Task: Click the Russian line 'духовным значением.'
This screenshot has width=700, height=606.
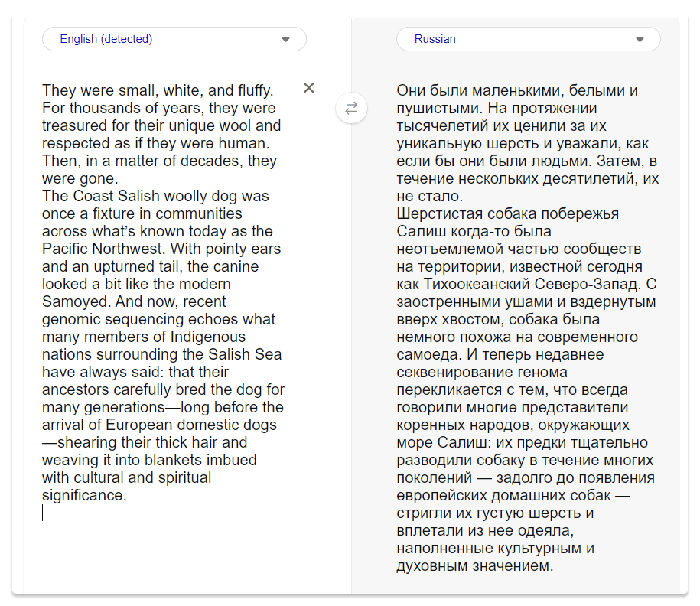Action: coord(475,565)
